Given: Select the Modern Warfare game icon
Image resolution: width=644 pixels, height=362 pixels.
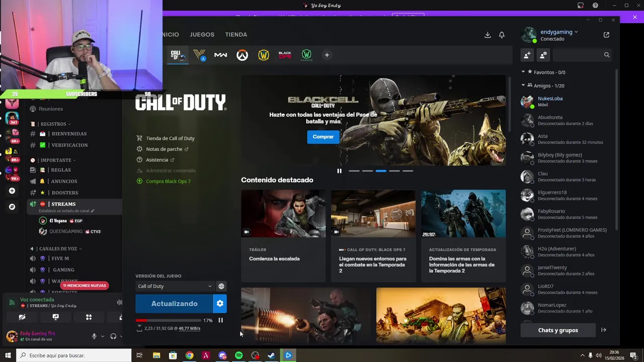Looking at the screenshot, I should tap(220, 55).
